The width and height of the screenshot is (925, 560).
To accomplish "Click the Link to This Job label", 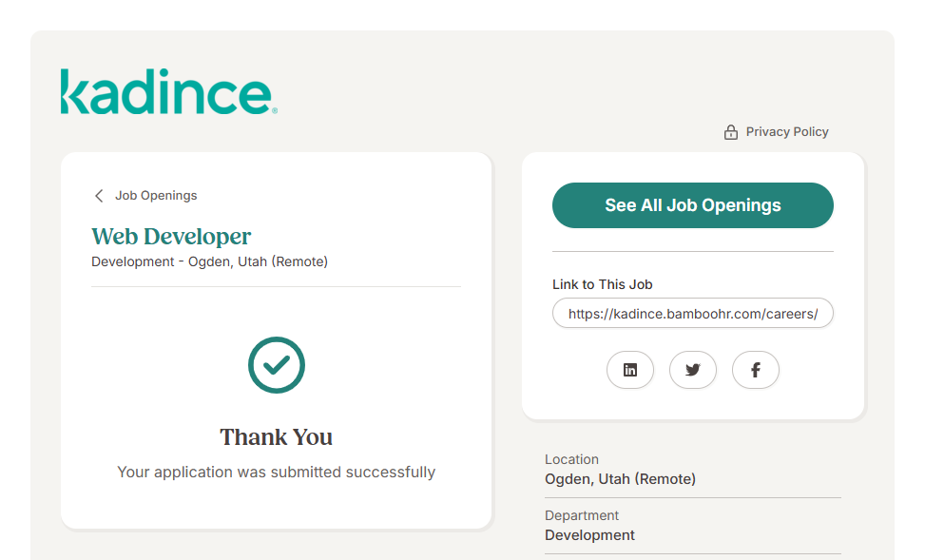I will (x=602, y=284).
